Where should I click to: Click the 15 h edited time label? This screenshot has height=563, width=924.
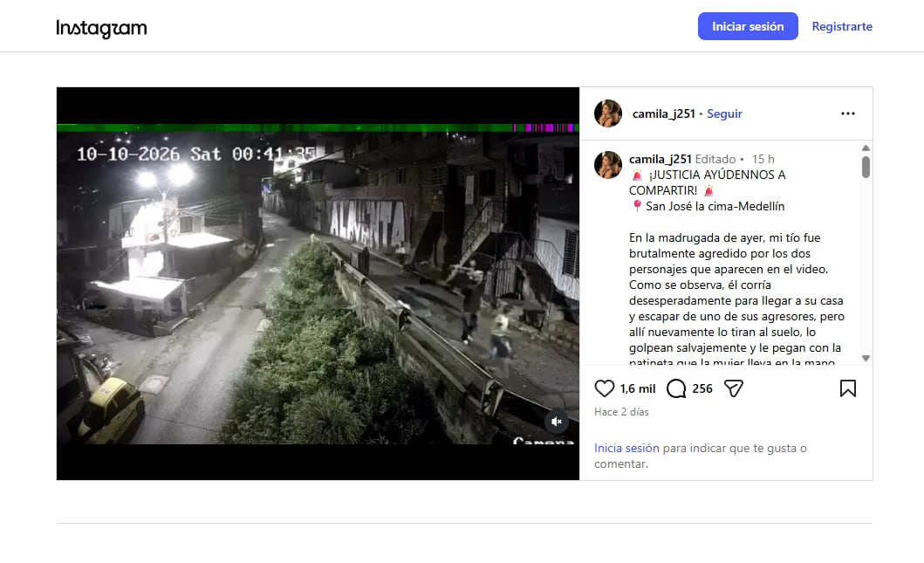click(x=763, y=159)
